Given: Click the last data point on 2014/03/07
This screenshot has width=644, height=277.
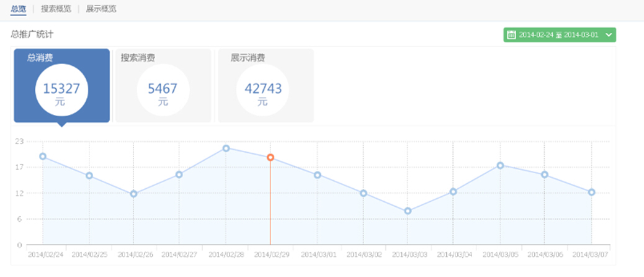Looking at the screenshot, I should pyautogui.click(x=591, y=193).
